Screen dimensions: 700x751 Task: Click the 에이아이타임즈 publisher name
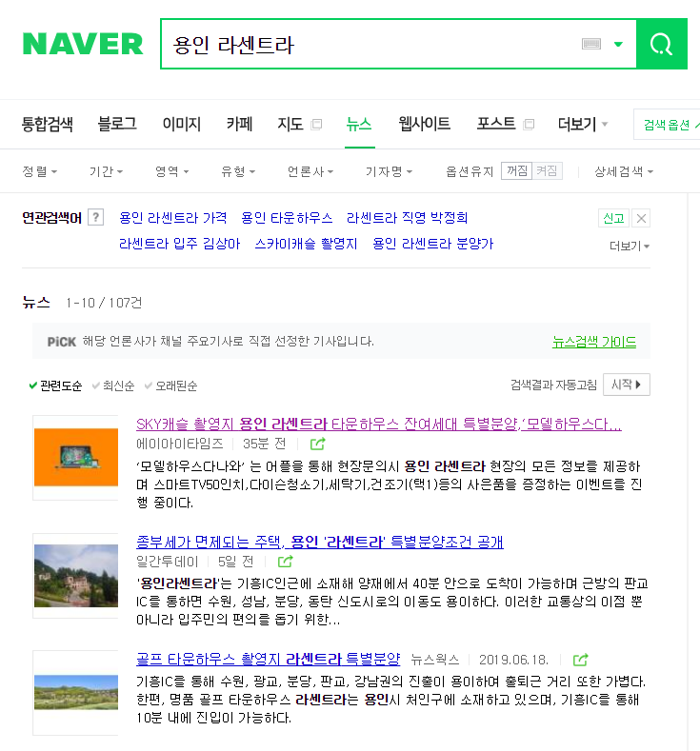pos(180,444)
